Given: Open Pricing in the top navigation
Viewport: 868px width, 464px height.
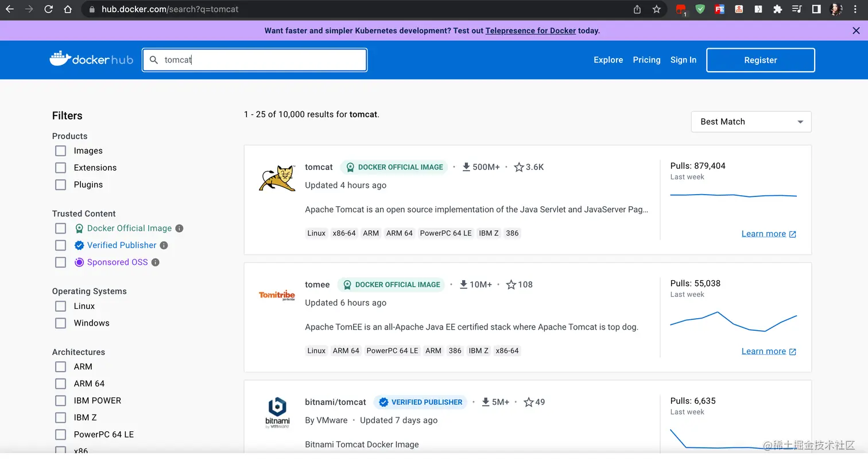Looking at the screenshot, I should click(x=646, y=60).
